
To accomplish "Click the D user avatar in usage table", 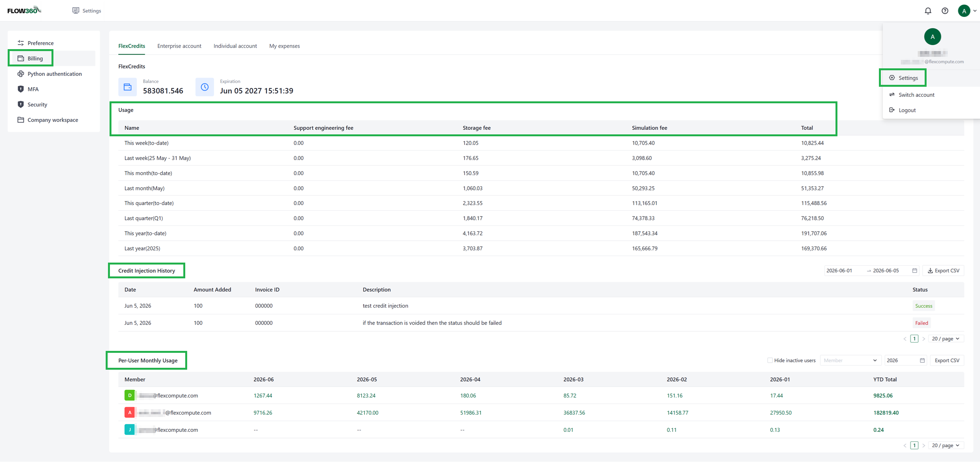I will pyautogui.click(x=130, y=395).
